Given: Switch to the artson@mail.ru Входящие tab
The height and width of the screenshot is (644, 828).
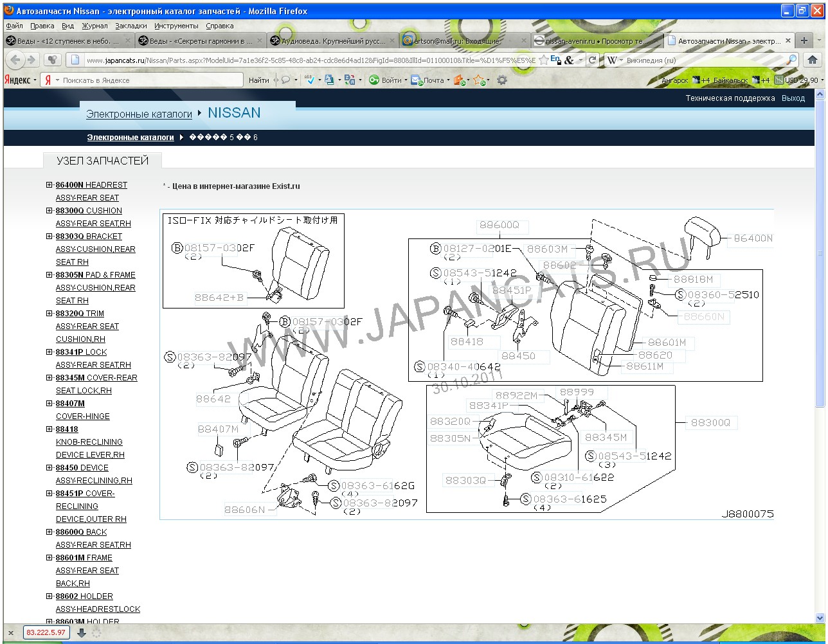Looking at the screenshot, I should 464,40.
